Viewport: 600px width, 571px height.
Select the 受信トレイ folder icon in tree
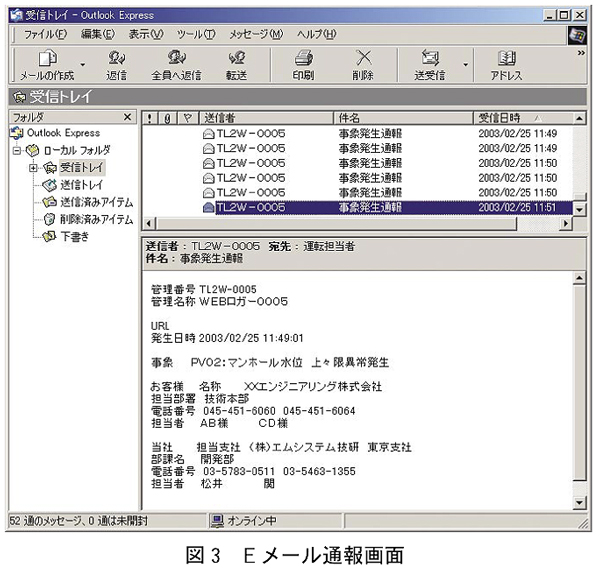click(49, 168)
